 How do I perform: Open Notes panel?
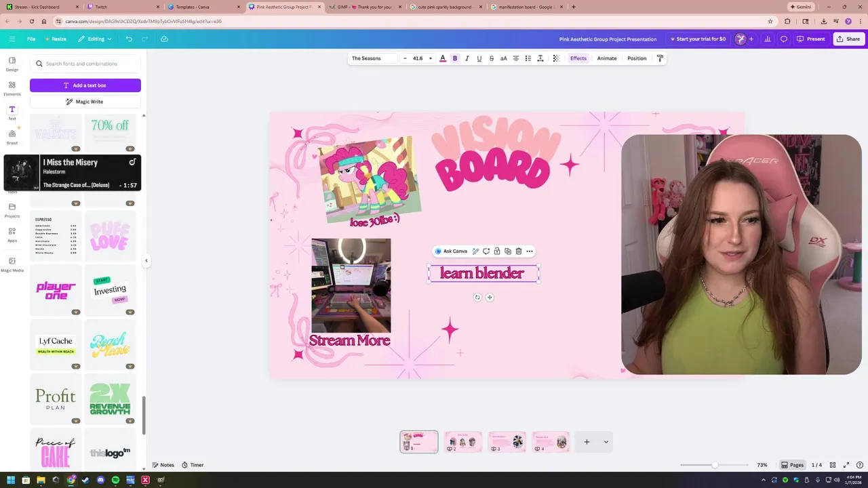[x=163, y=465]
